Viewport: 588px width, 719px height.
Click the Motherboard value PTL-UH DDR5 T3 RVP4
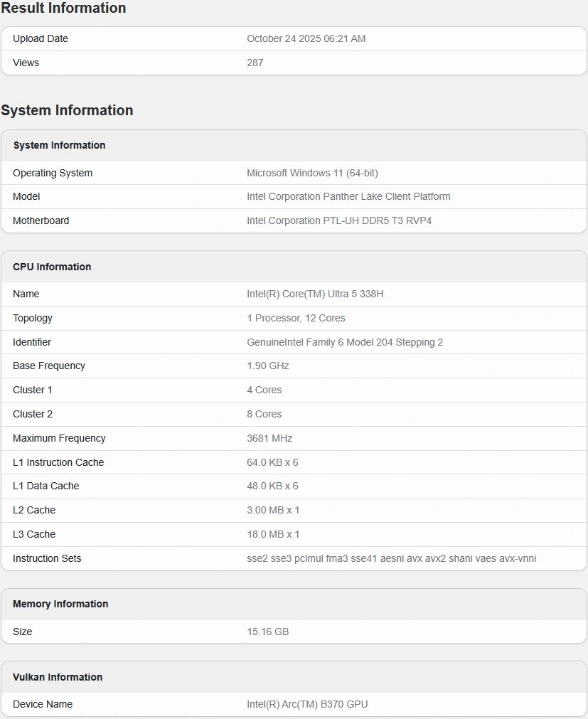click(339, 220)
